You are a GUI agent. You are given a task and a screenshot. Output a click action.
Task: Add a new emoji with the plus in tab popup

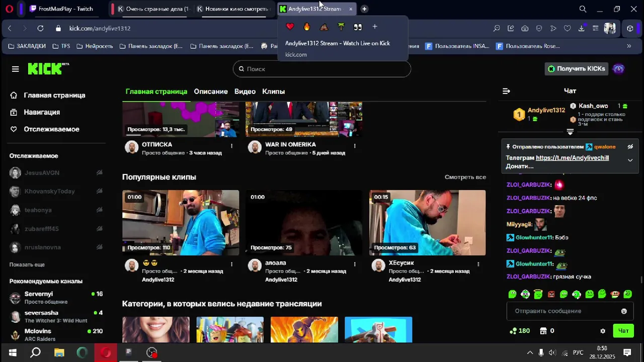pyautogui.click(x=374, y=27)
